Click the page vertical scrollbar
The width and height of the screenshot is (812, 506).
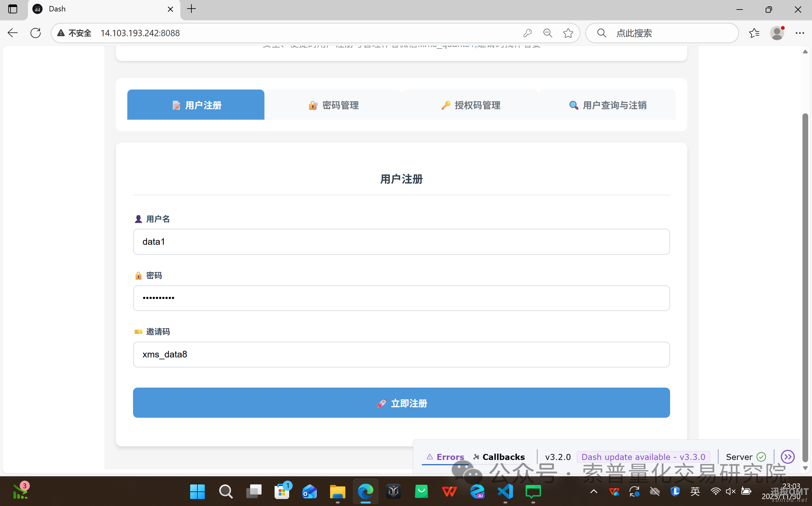click(805, 268)
